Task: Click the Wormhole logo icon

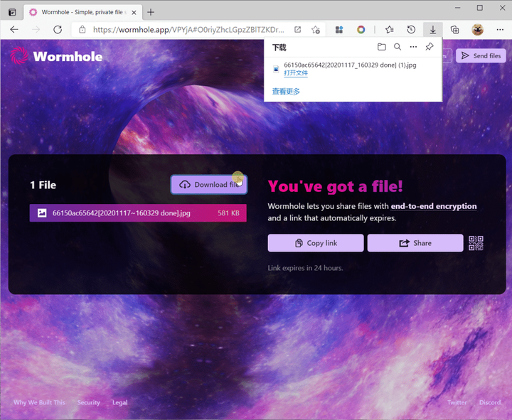Action: click(19, 56)
